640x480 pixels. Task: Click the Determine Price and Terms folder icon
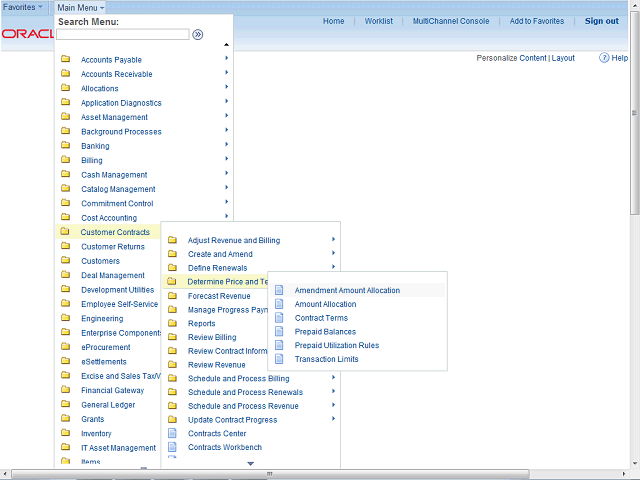click(x=172, y=281)
